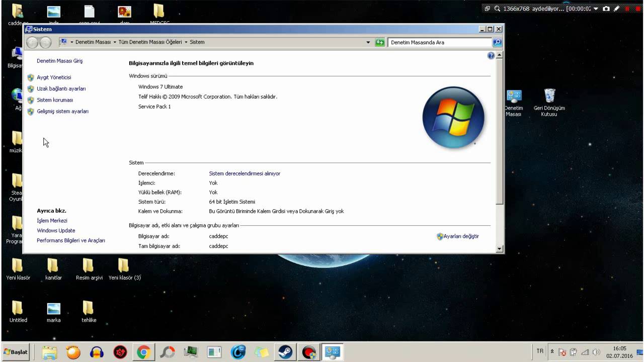Click the taskbar clock showing 16:05
The image size is (644, 362).
tap(619, 352)
